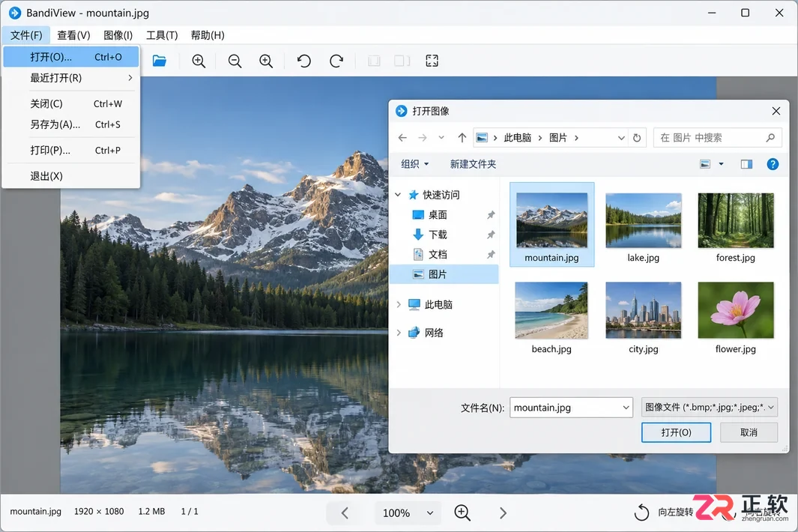Choose 另存为(A)... from the file menu
The image size is (798, 532).
(70, 124)
